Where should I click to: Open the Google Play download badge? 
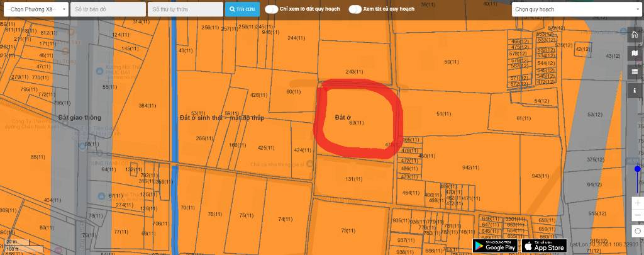coord(495,246)
